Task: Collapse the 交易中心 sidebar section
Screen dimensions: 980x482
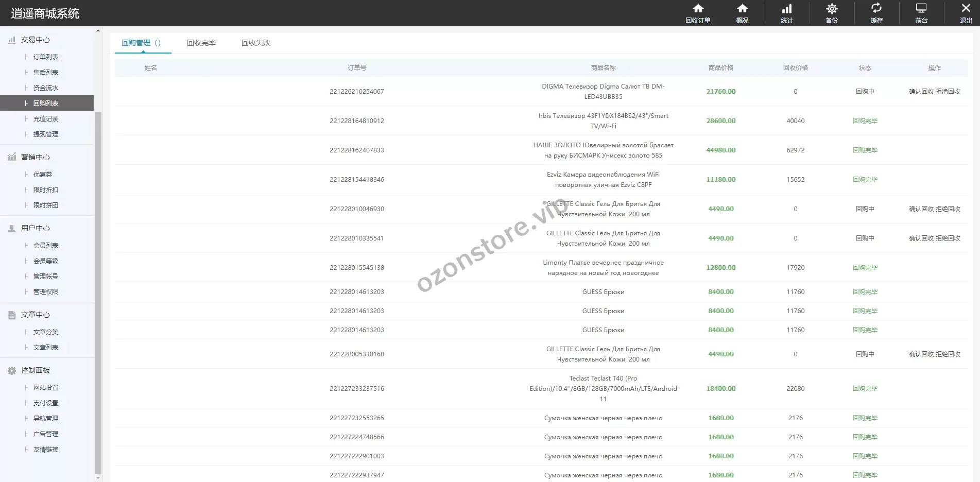Action: tap(35, 40)
